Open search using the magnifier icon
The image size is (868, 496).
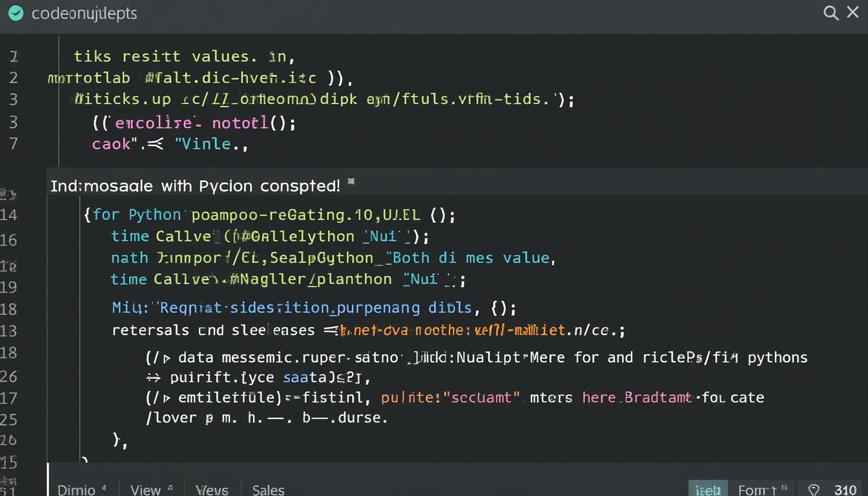pos(831,12)
